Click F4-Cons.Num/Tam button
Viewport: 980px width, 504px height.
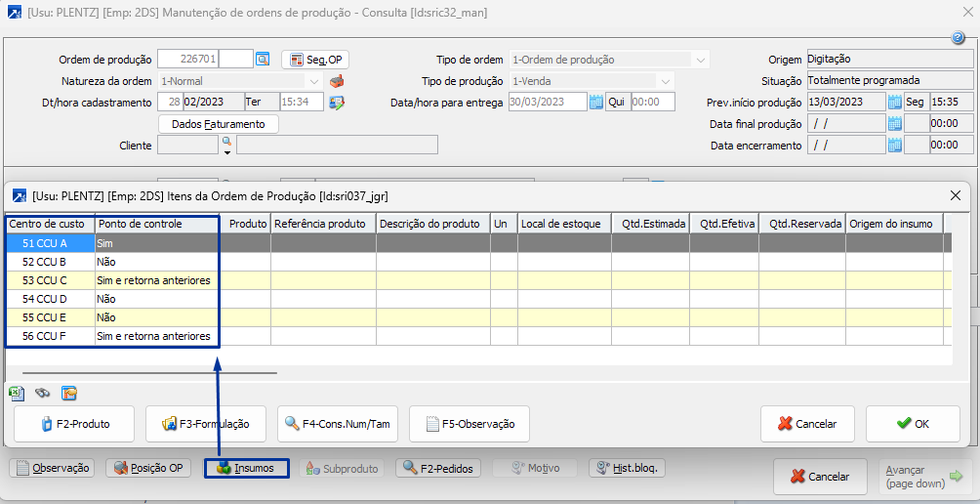(338, 424)
